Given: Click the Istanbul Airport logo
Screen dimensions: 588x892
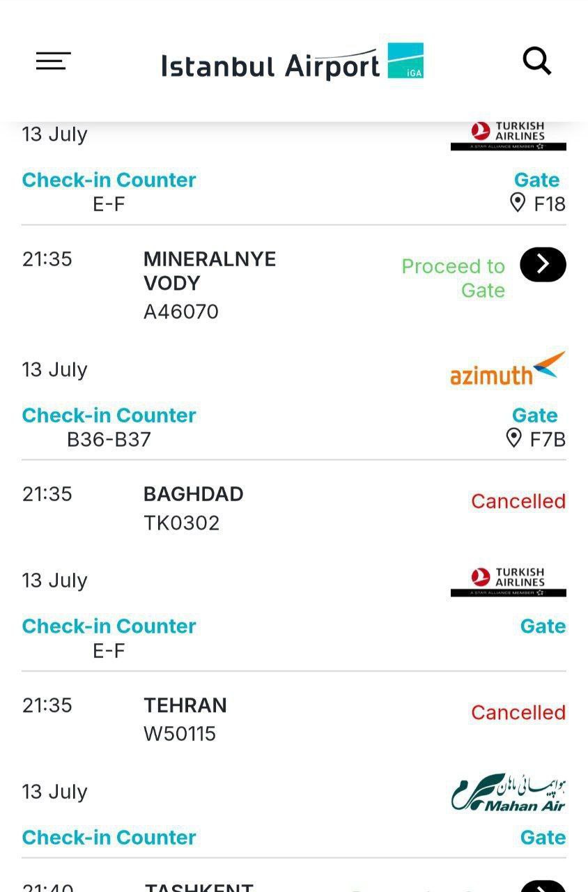Looking at the screenshot, I should [x=293, y=63].
